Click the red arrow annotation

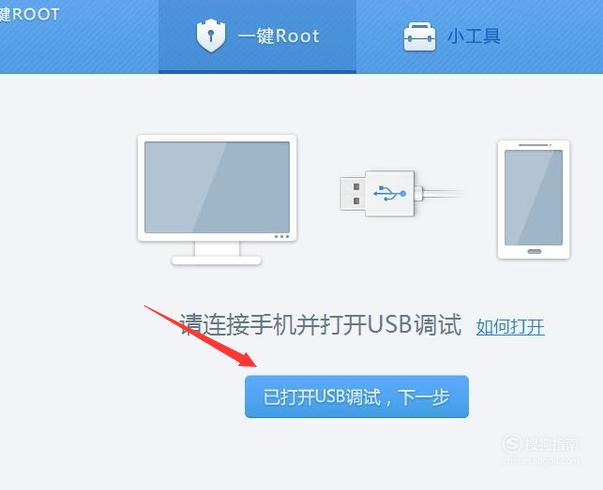[200, 335]
